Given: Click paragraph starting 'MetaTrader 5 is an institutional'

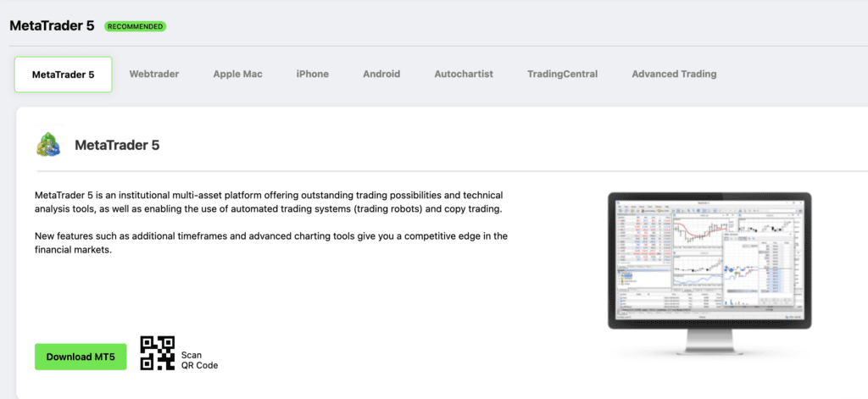Looking at the screenshot, I should (x=269, y=202).
